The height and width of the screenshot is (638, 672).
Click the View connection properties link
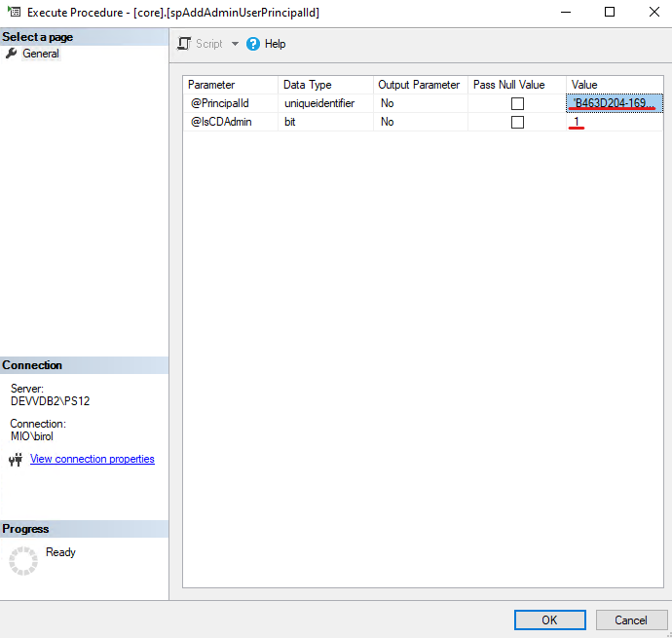click(x=93, y=459)
